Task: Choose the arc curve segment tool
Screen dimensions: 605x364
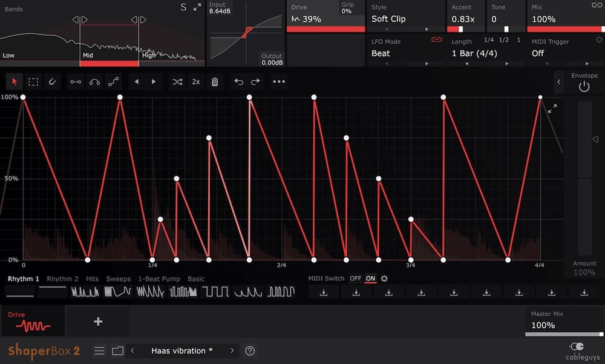Action: pyautogui.click(x=94, y=82)
